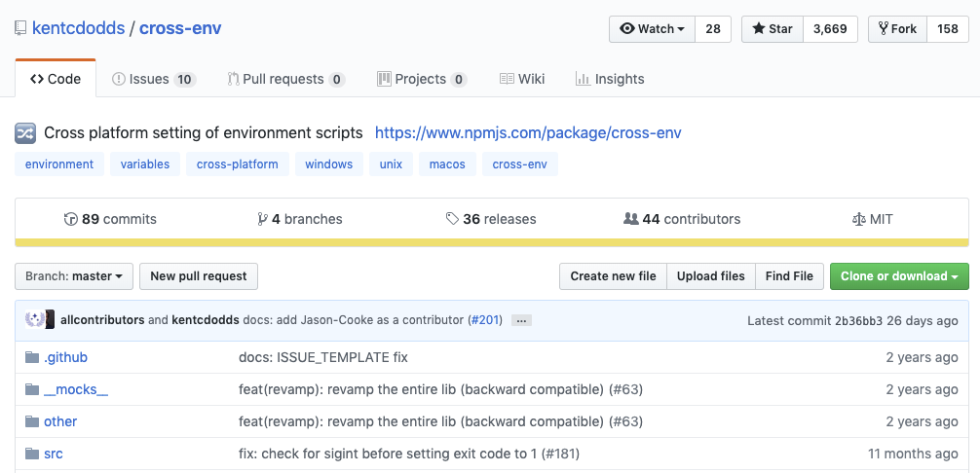Select the unix topic tag
This screenshot has width=980, height=473.
pyautogui.click(x=392, y=164)
